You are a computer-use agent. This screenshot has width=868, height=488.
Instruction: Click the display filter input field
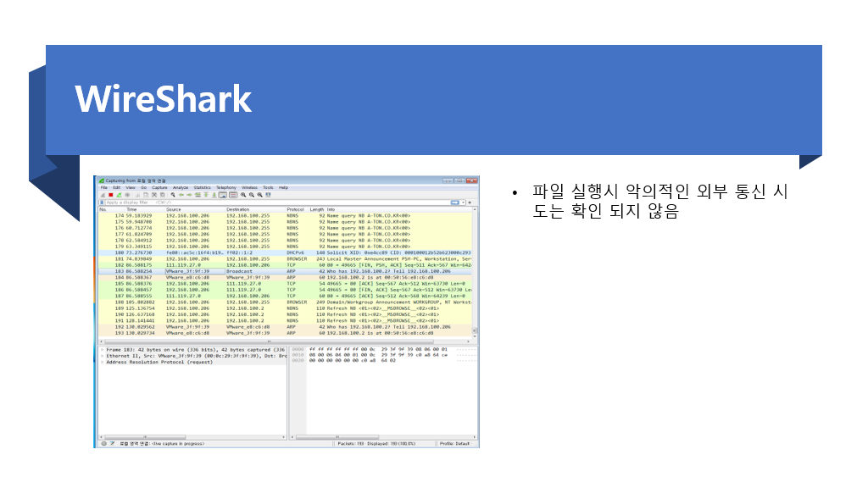tap(277, 202)
